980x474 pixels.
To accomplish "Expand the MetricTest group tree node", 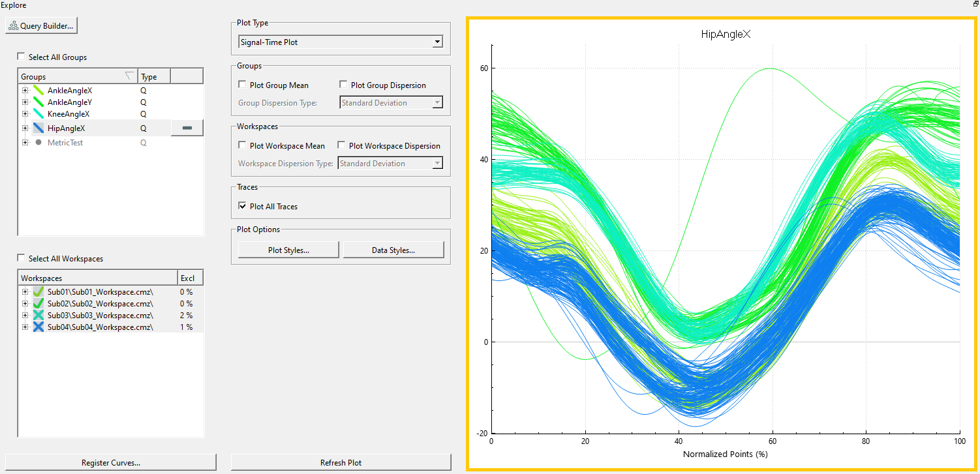I will tap(25, 142).
